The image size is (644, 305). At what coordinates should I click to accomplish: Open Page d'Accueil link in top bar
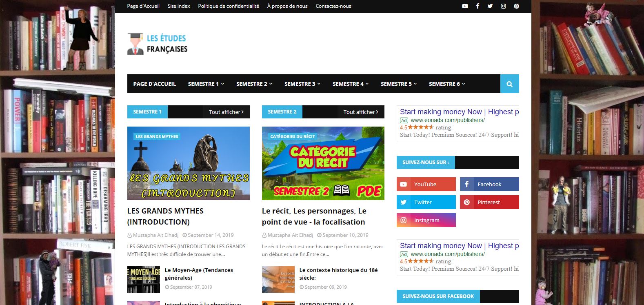click(x=143, y=6)
